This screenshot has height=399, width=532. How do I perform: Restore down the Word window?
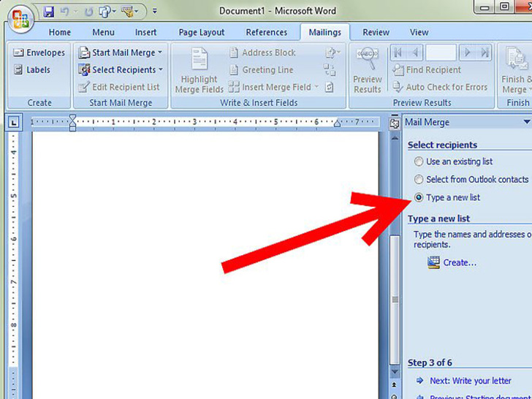(504, 7)
